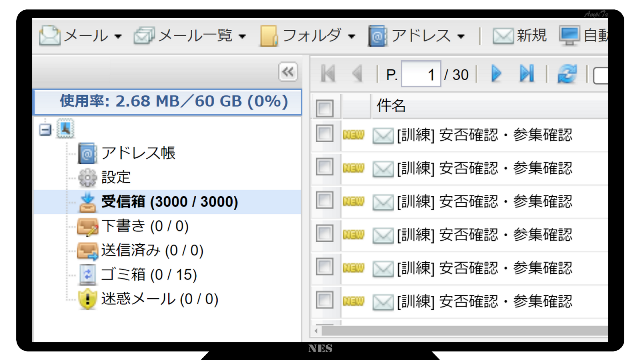640x360 pixels.
Task: Open the アドレス menu
Action: (417, 36)
